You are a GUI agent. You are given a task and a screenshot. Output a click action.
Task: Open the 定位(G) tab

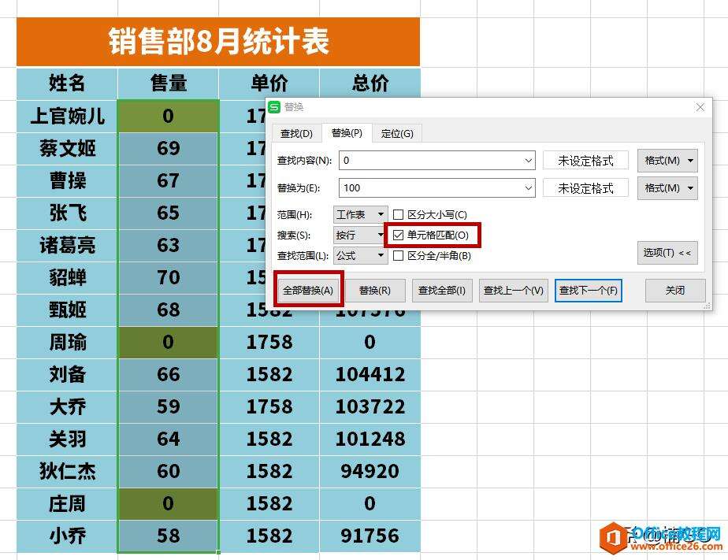(x=397, y=134)
